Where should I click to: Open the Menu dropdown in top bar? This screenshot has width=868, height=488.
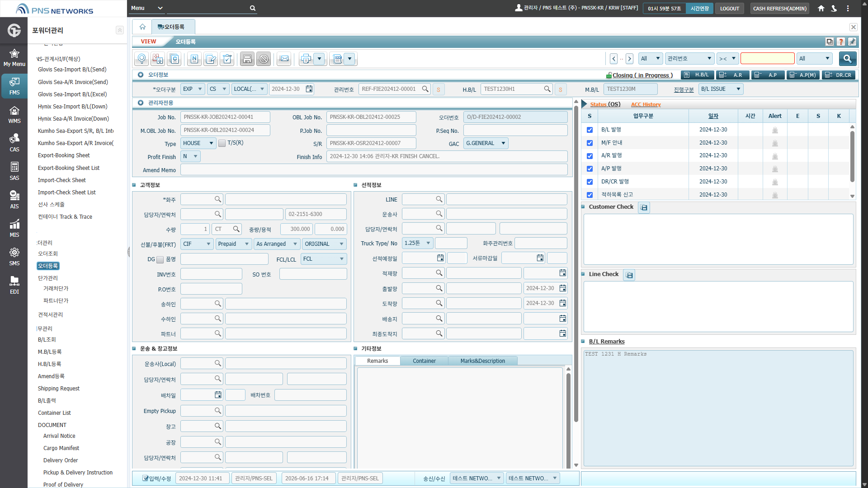click(146, 8)
